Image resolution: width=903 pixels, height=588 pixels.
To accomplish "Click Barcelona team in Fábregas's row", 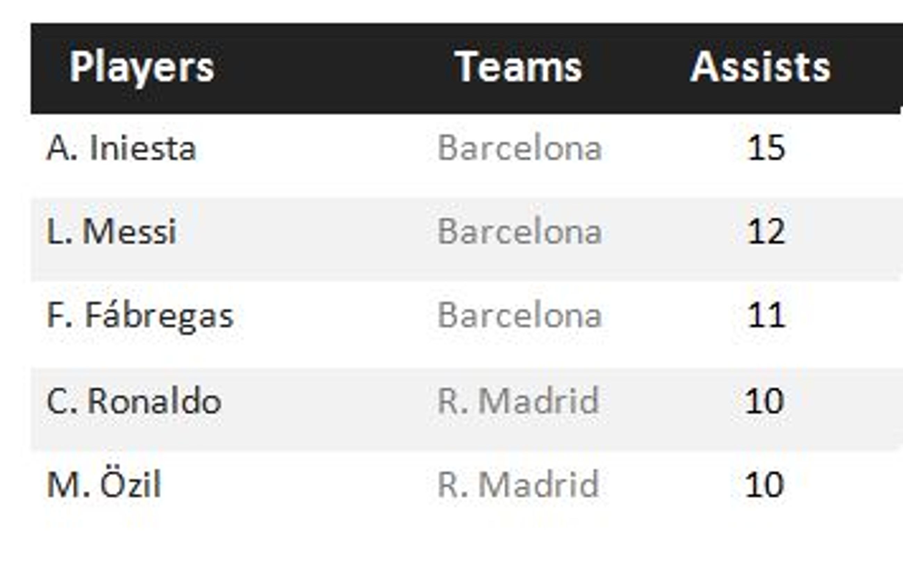I will pyautogui.click(x=520, y=315).
